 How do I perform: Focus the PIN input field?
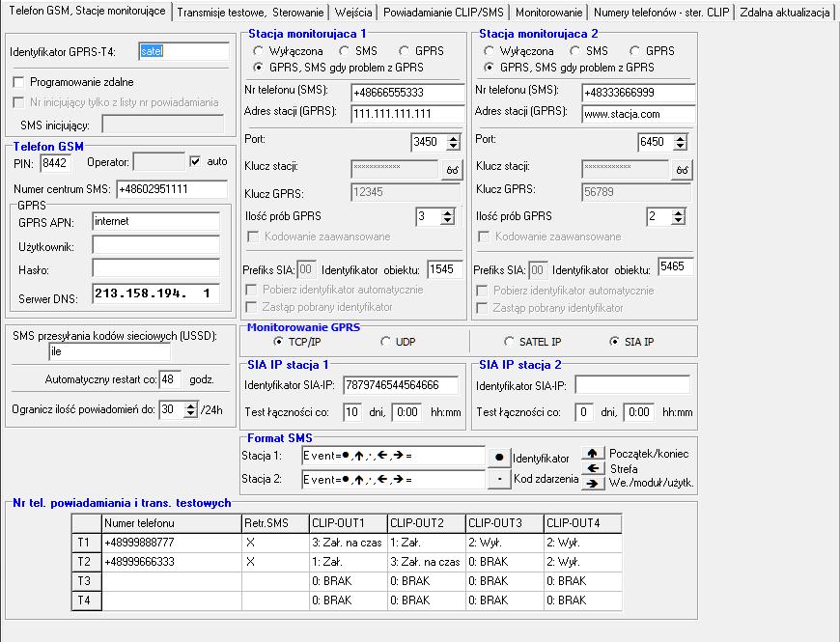tap(55, 163)
